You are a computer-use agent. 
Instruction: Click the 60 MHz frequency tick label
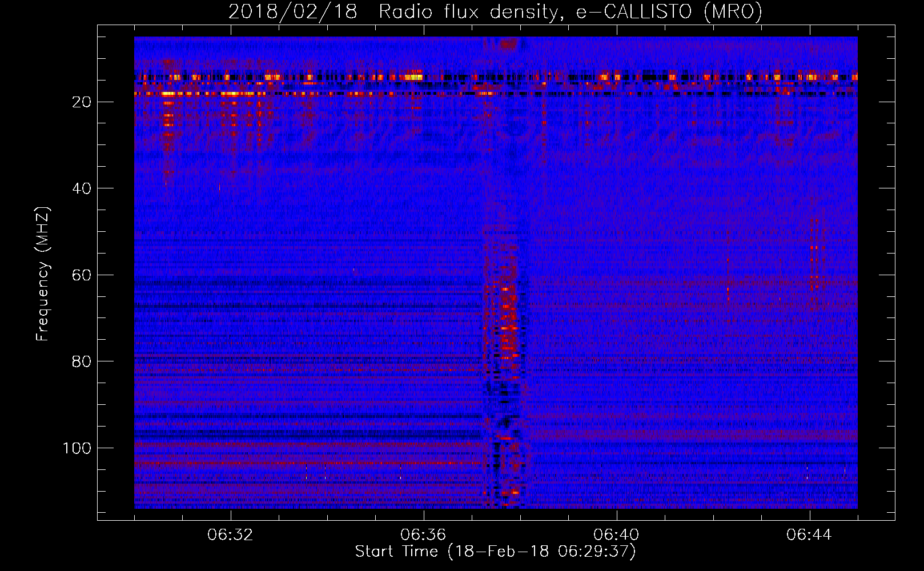point(82,275)
